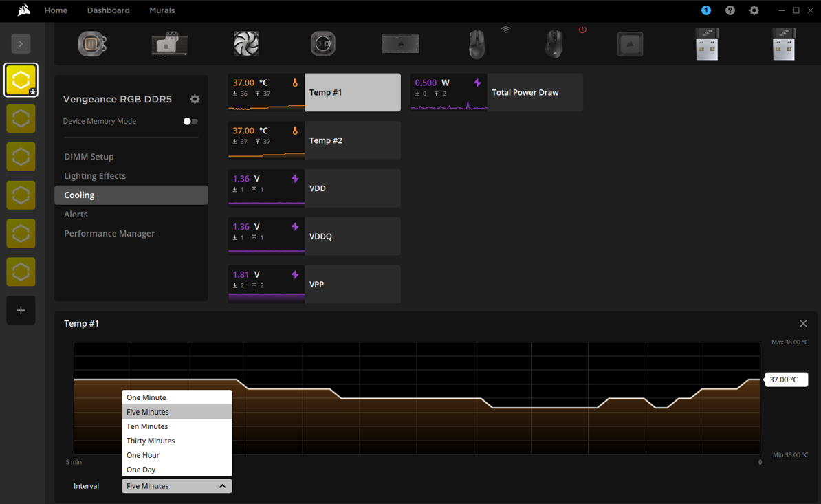Close the Temp #1 graph panel
The image size is (821, 504).
[x=803, y=323]
